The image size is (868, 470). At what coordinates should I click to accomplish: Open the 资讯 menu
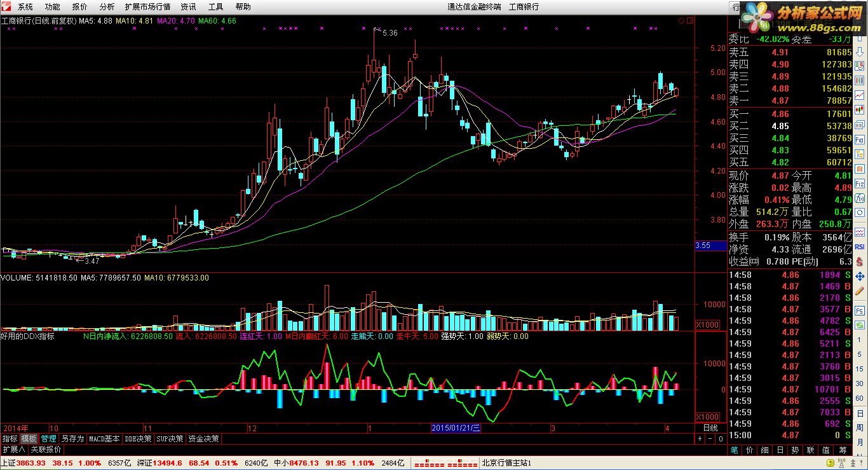188,6
